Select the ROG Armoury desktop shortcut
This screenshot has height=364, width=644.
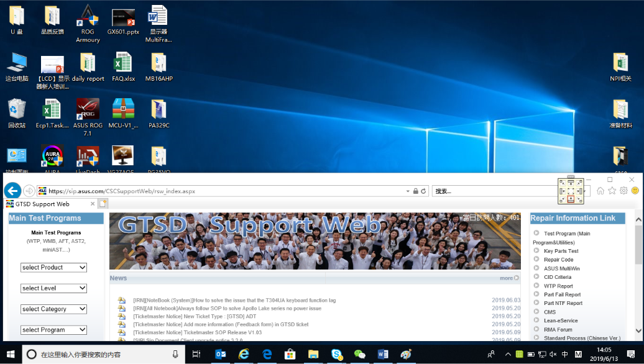(x=88, y=24)
